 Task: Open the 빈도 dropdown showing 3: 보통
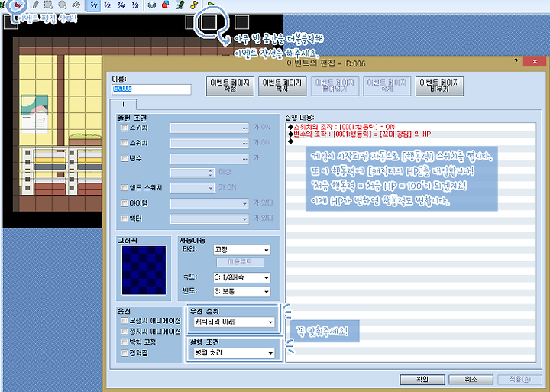pos(241,292)
